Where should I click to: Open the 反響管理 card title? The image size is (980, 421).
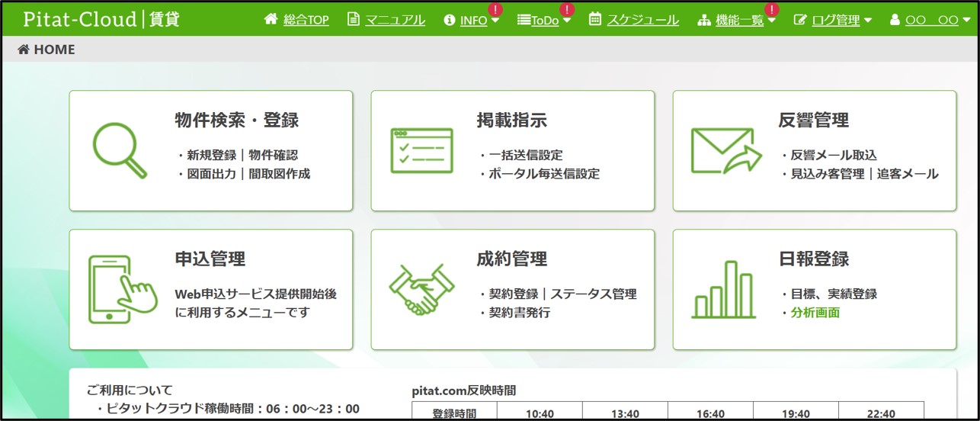coord(814,120)
